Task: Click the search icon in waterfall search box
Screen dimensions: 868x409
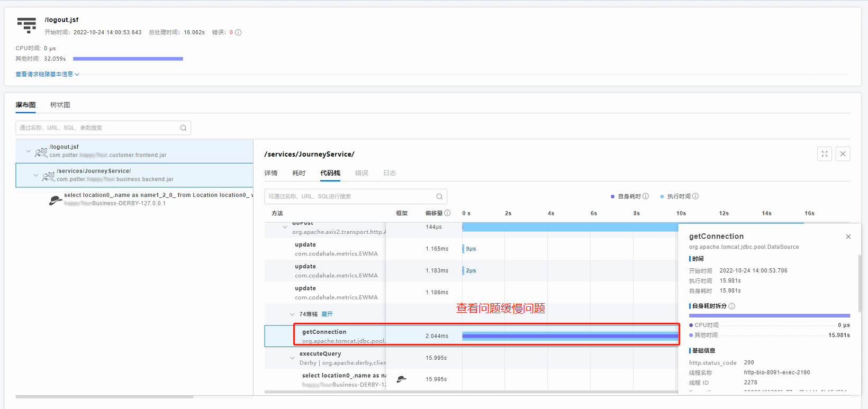Action: [183, 128]
